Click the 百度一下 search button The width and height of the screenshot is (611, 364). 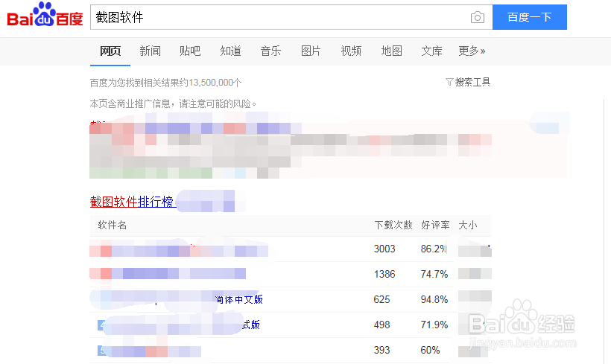530,17
